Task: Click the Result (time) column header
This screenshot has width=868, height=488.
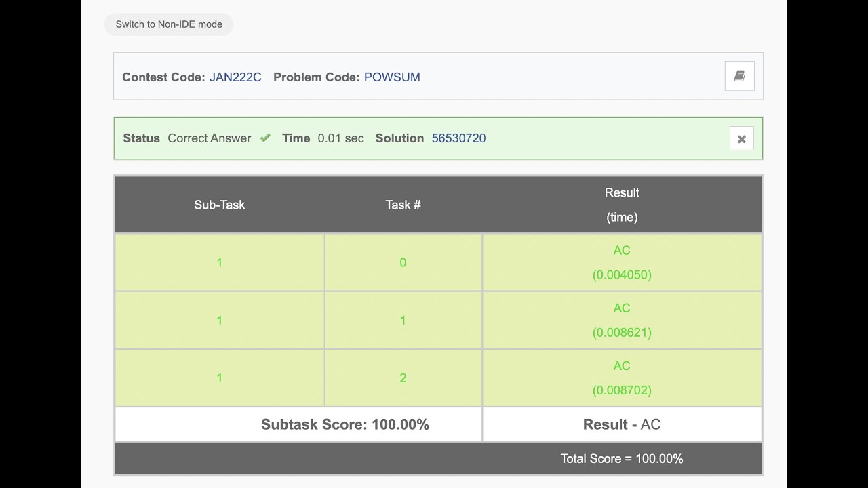Action: tap(622, 205)
